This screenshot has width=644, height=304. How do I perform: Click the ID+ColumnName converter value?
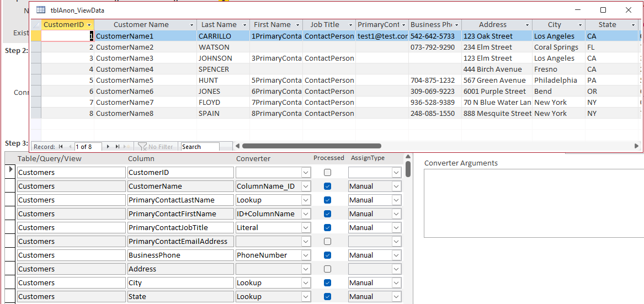[269, 214]
